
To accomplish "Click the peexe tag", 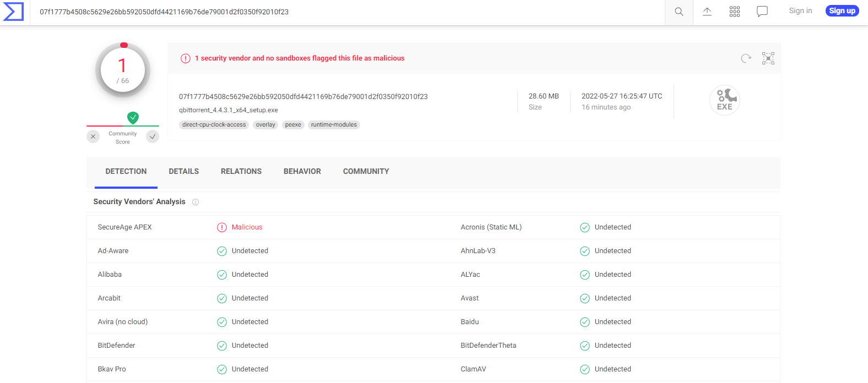I will (x=293, y=125).
